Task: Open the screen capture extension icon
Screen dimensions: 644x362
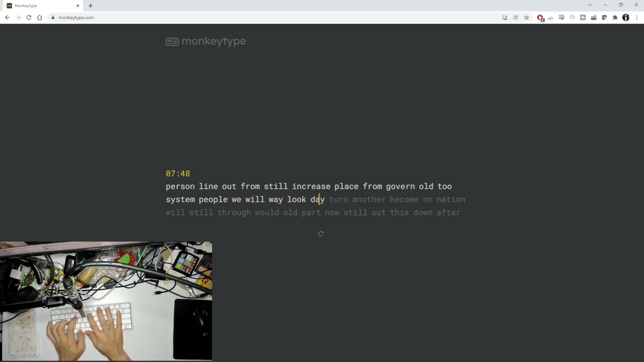Action: pyautogui.click(x=604, y=18)
